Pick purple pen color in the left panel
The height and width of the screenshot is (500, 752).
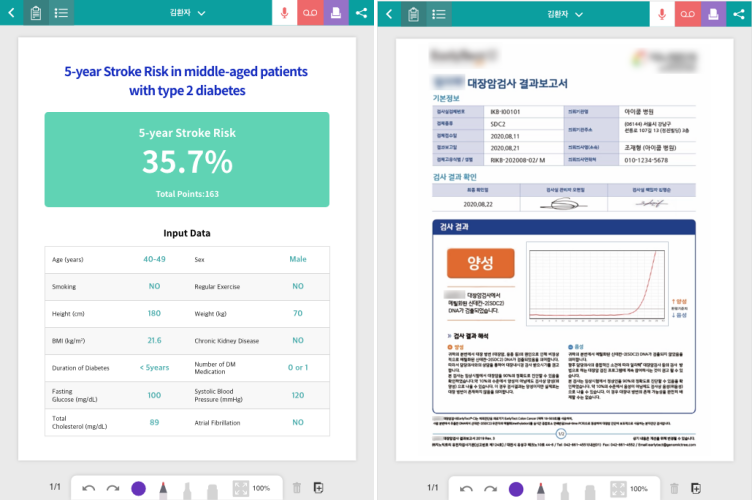pyautogui.click(x=139, y=488)
